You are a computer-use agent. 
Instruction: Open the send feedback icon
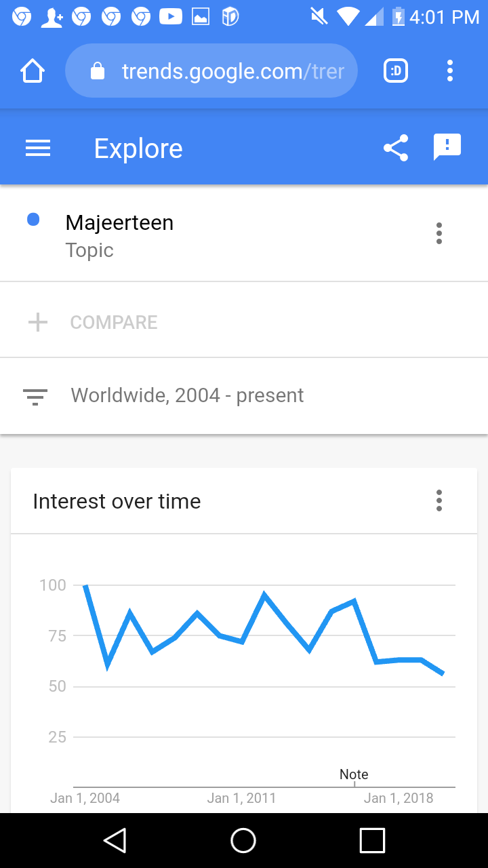(x=447, y=148)
